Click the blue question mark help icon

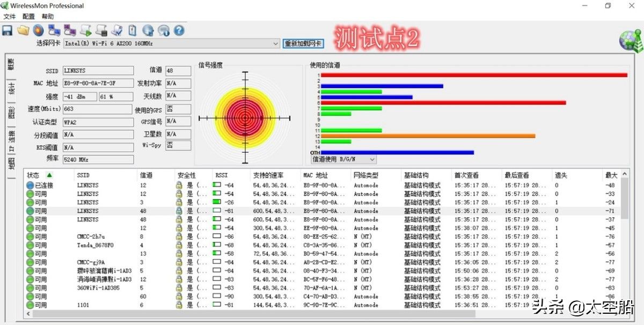(x=179, y=31)
